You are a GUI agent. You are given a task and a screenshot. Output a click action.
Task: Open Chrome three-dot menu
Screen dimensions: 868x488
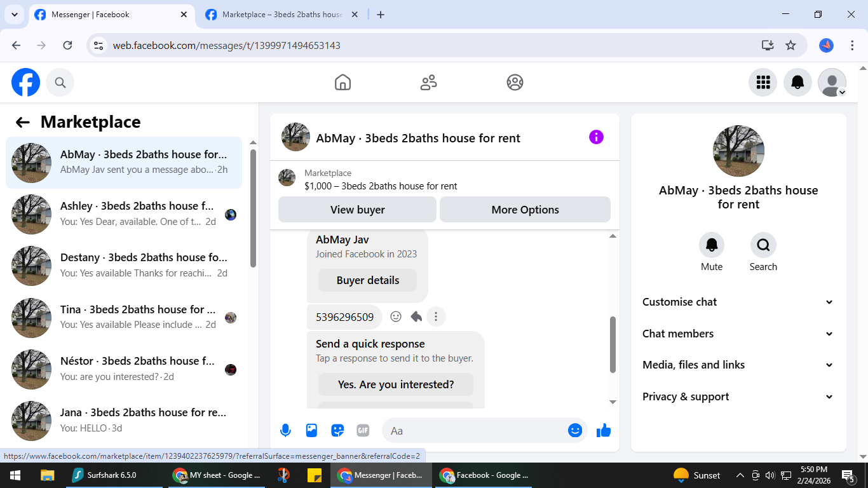[852, 45]
